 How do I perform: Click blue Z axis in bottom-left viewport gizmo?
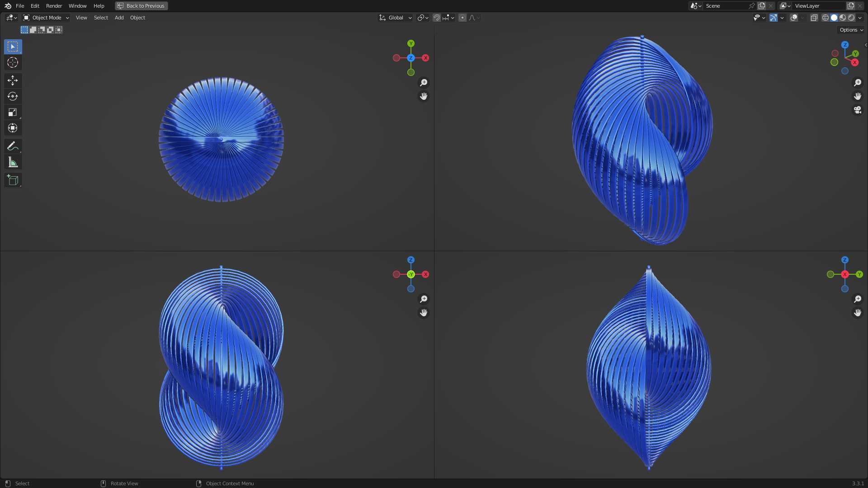click(x=411, y=260)
